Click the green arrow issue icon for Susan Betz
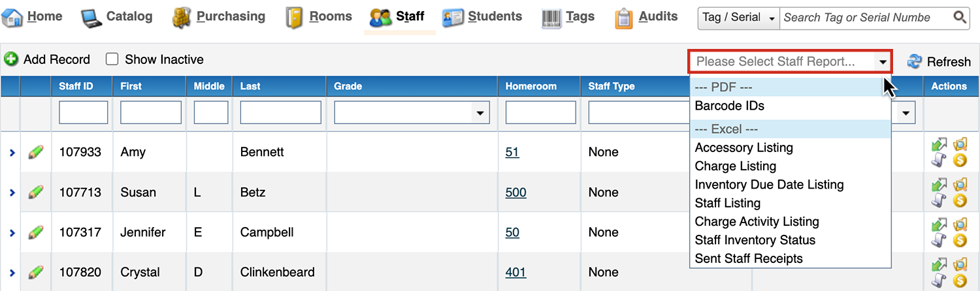This screenshot has height=291, width=980. 939,185
